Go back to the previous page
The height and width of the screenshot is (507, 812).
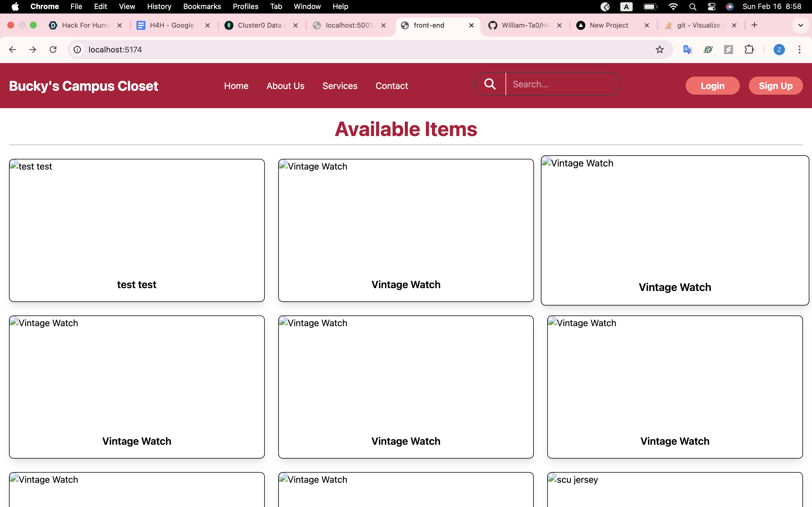point(12,50)
